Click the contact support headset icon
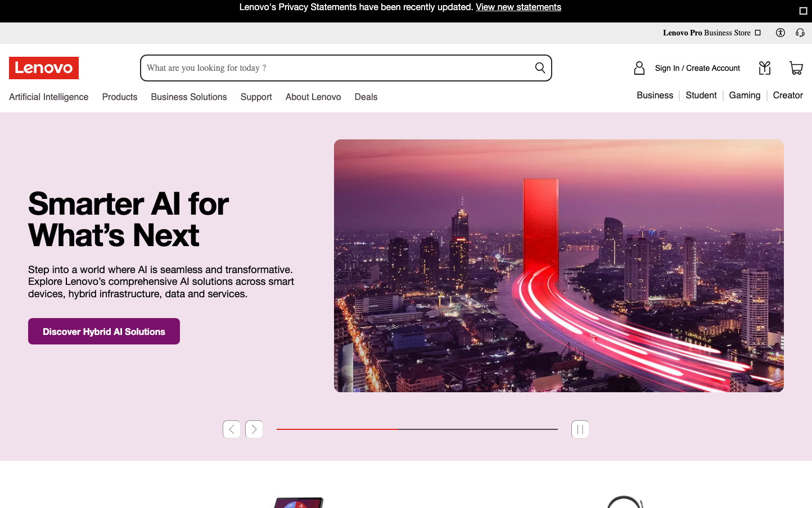Viewport: 812px width, 508px height. tap(800, 33)
